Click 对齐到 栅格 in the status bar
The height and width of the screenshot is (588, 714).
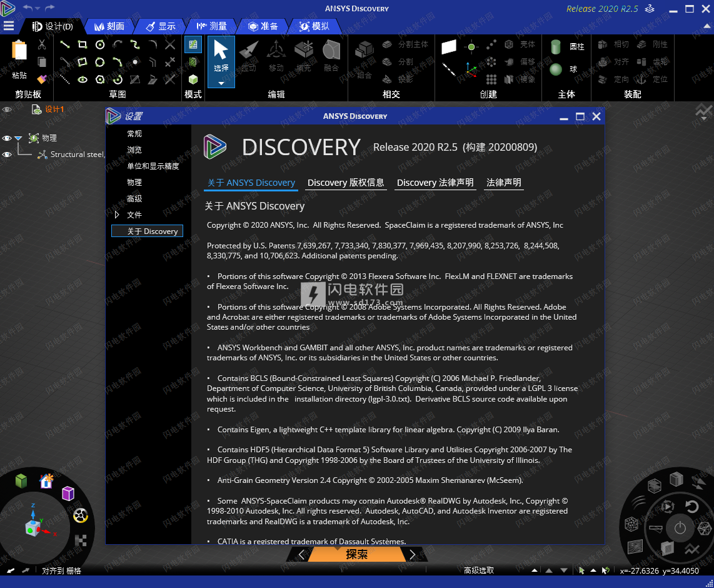tap(61, 570)
